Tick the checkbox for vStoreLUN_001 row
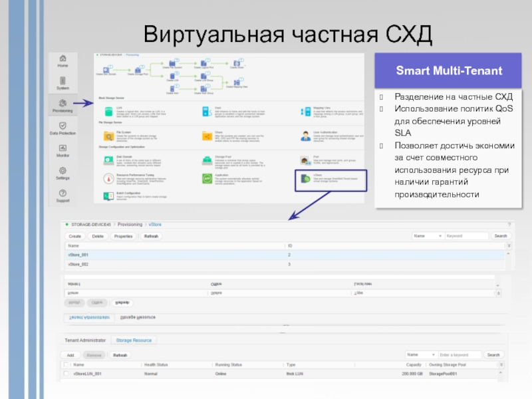Image resolution: width=532 pixels, height=399 pixels. pyautogui.click(x=66, y=374)
